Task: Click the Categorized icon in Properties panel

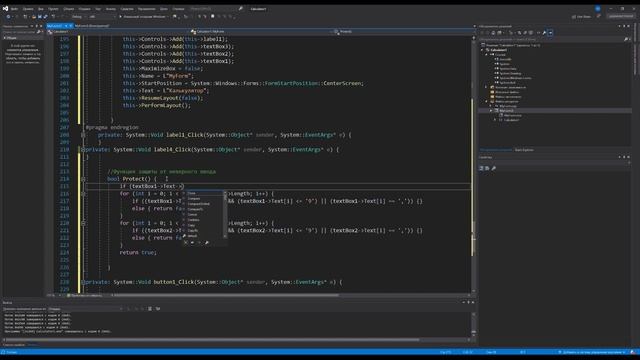Action: (x=481, y=168)
